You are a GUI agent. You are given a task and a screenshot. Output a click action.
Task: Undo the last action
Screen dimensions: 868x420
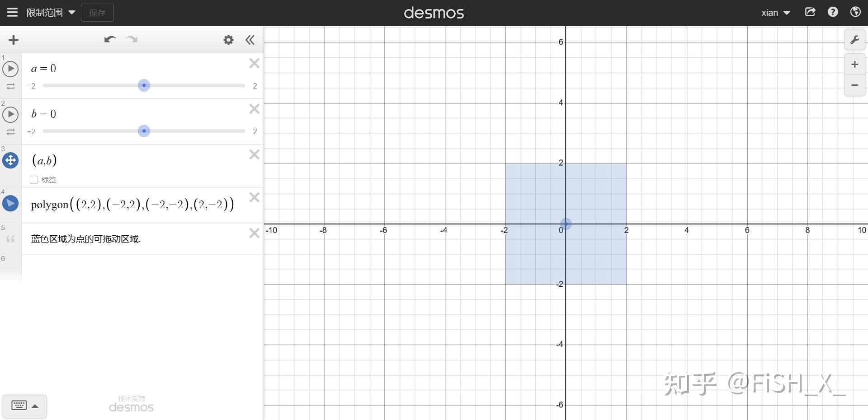(x=110, y=40)
